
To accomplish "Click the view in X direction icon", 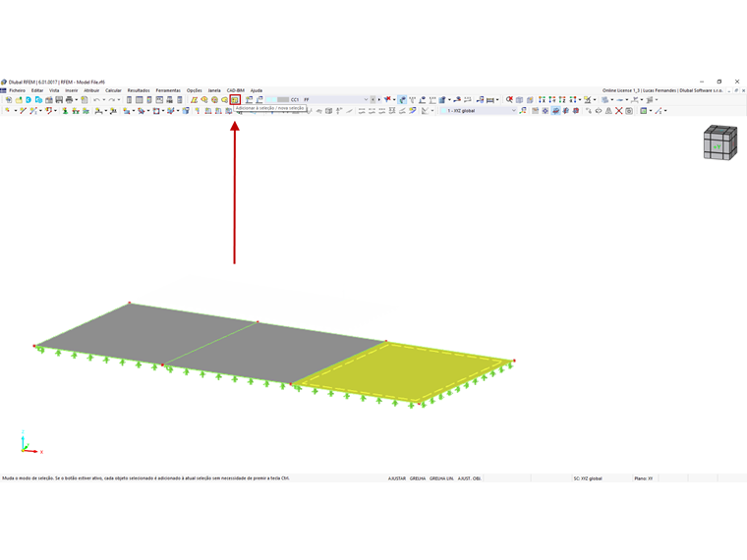I will tap(542, 99).
